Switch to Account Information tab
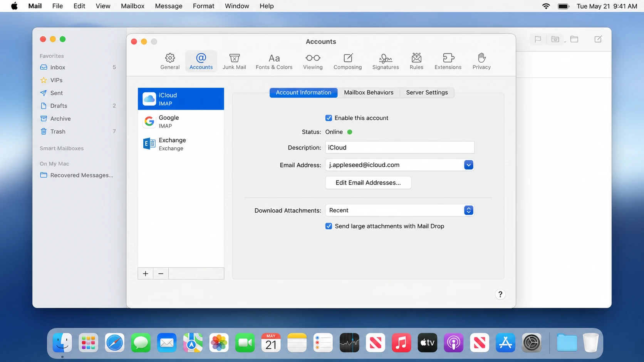The height and width of the screenshot is (362, 644). point(304,92)
